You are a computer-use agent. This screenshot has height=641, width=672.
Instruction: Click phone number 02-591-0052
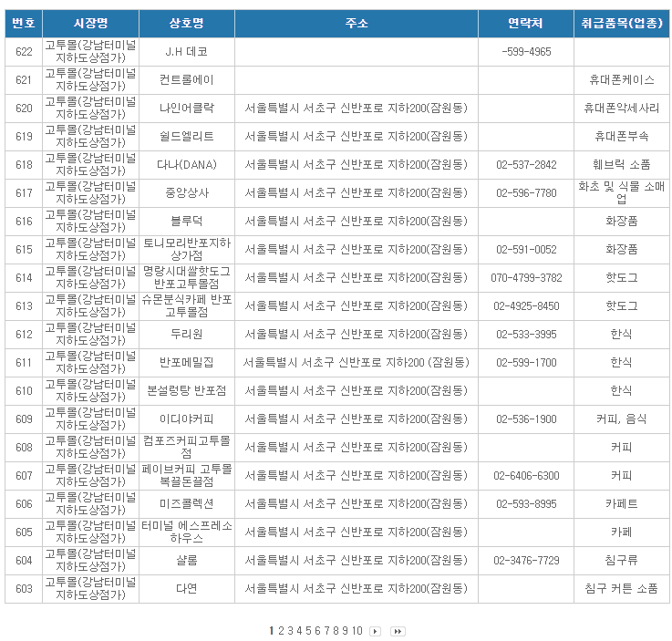[526, 250]
